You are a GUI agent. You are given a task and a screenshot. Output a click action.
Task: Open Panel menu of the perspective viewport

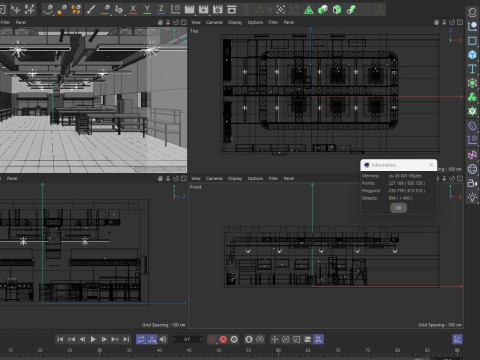pyautogui.click(x=21, y=22)
